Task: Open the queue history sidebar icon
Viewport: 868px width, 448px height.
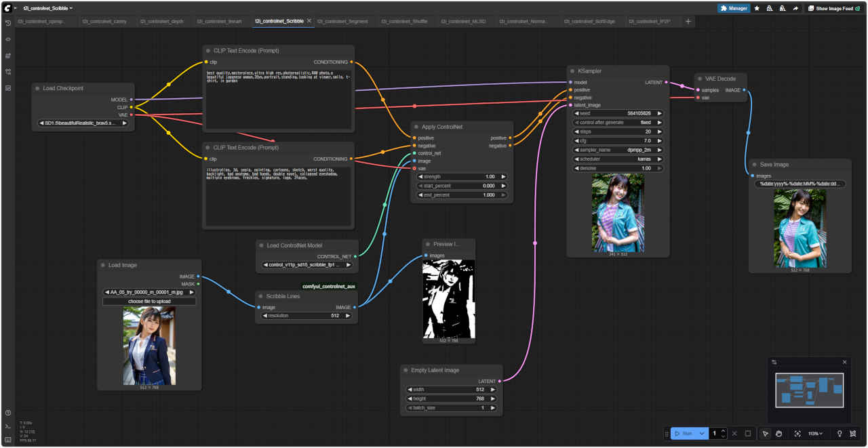Action: [x=7, y=23]
